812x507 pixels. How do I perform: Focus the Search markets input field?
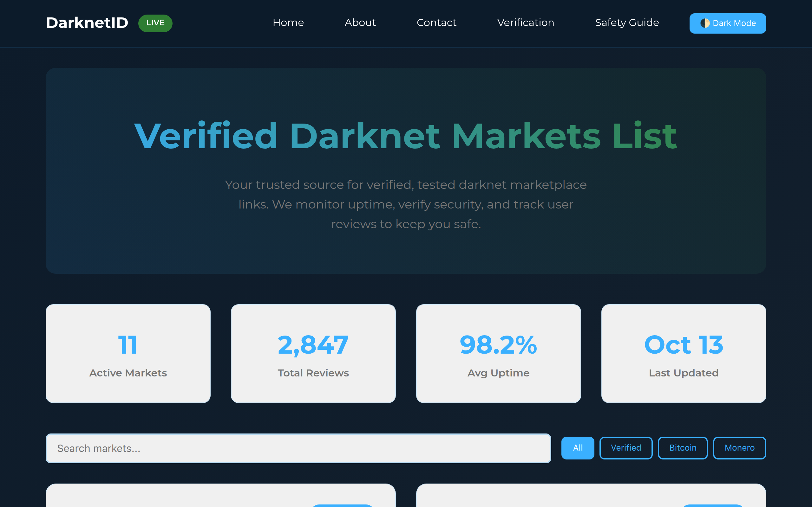point(298,448)
